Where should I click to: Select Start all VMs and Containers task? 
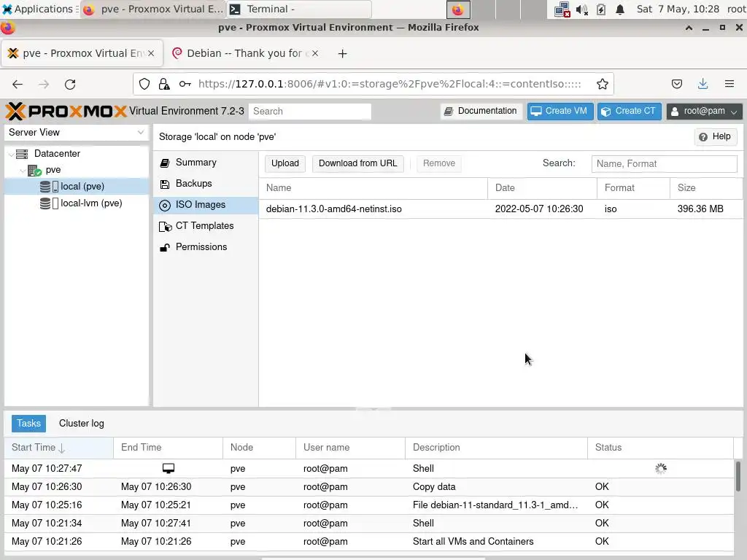369,542
